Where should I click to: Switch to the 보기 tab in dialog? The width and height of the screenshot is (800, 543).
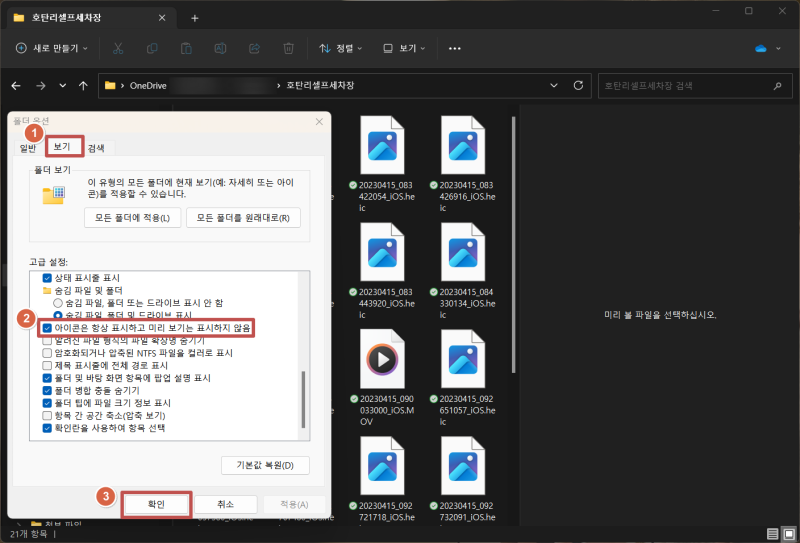[62, 146]
